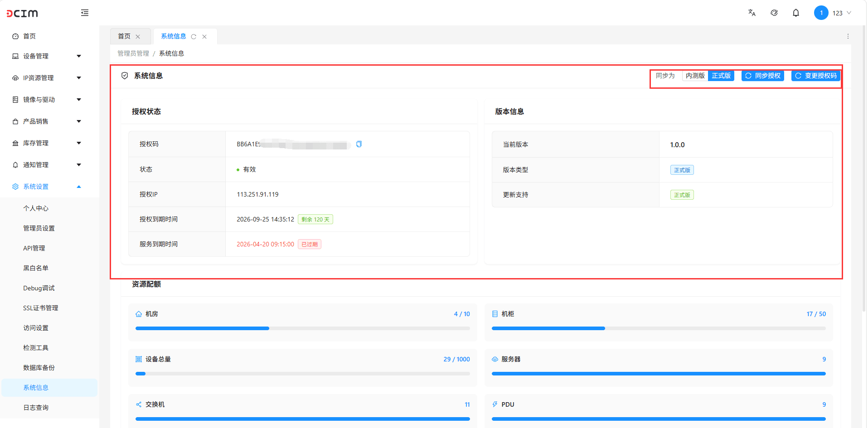Click the 设备总量 icon

point(139,359)
